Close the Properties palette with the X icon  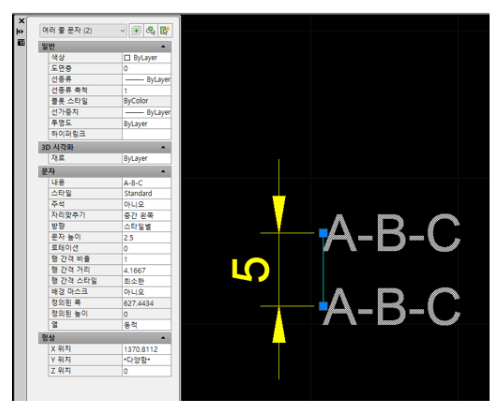pyautogui.click(x=21, y=21)
